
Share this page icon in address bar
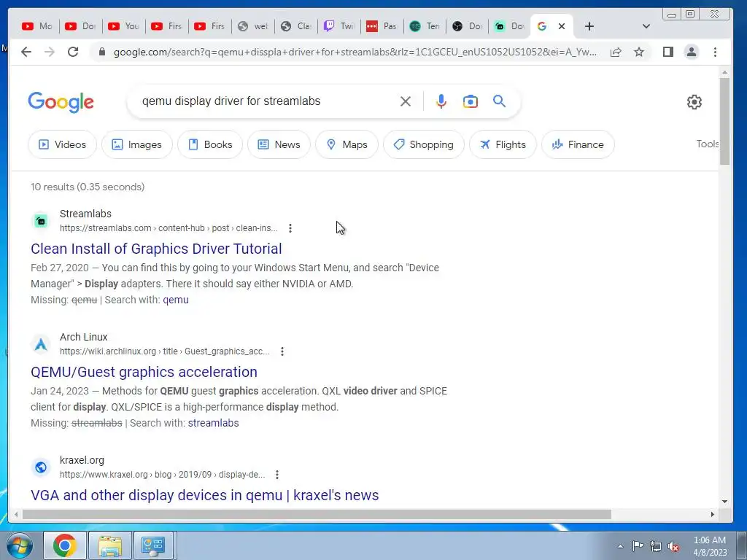(616, 52)
